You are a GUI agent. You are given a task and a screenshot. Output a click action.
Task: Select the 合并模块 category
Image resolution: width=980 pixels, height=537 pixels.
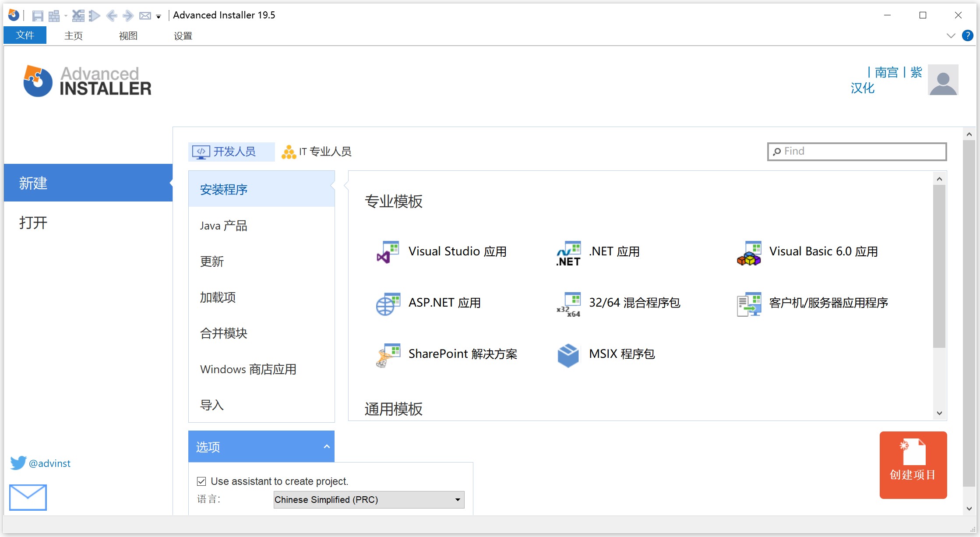261,333
